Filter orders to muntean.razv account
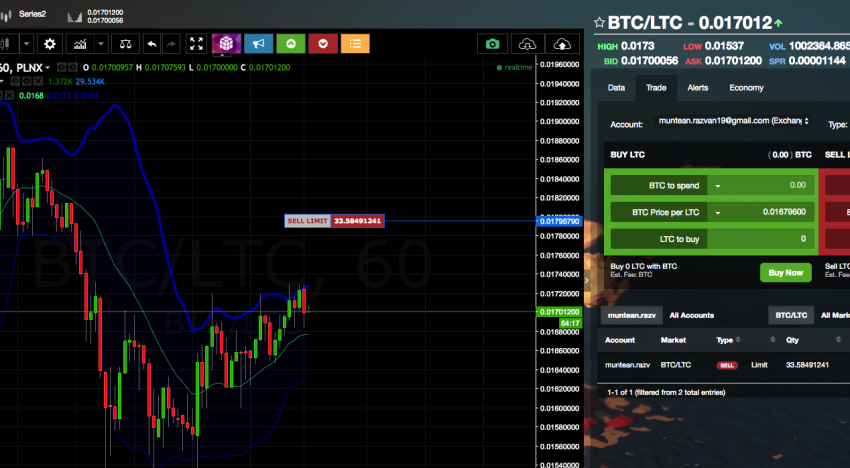 tap(632, 315)
